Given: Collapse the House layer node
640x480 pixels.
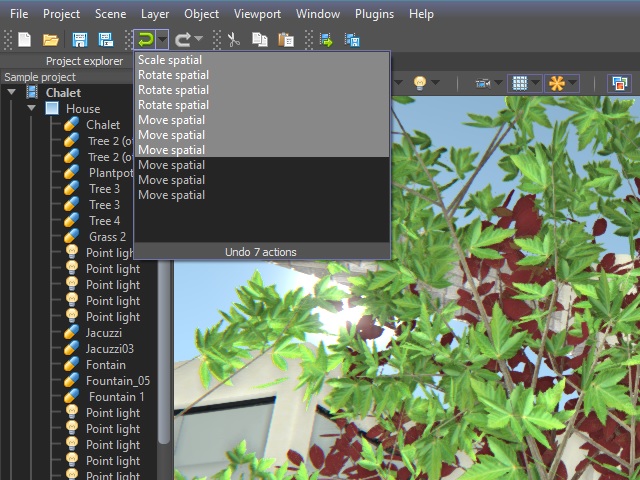Looking at the screenshot, I should pyautogui.click(x=31, y=109).
